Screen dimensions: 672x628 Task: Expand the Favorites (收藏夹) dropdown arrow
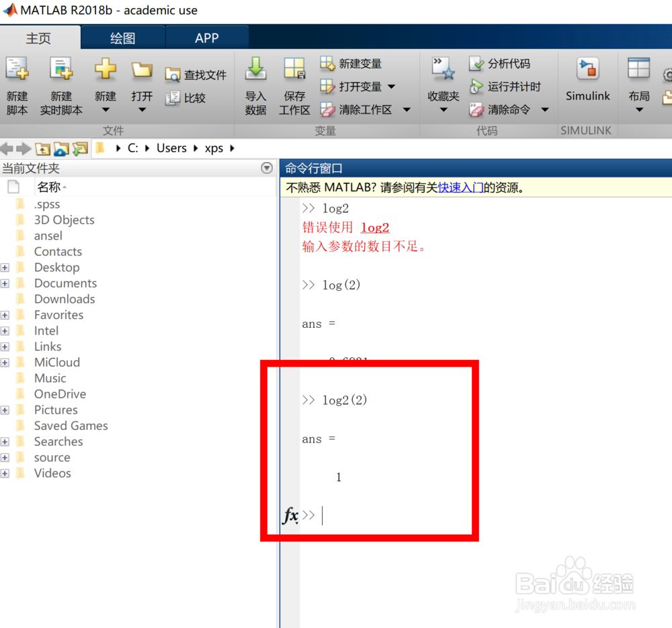[x=444, y=110]
